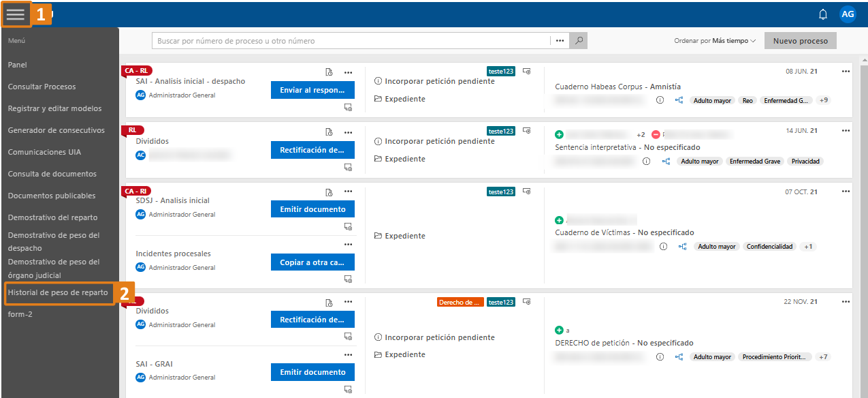Focus the process number search field
This screenshot has width=868, height=398.
tap(351, 41)
